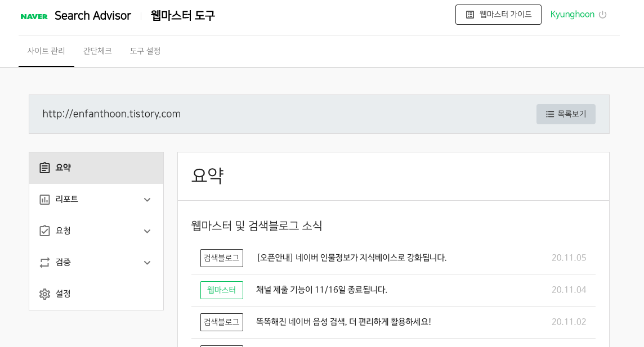Click the guide document icon in 웹마스터 가이드
Viewport: 644px width, 347px height.
470,15
